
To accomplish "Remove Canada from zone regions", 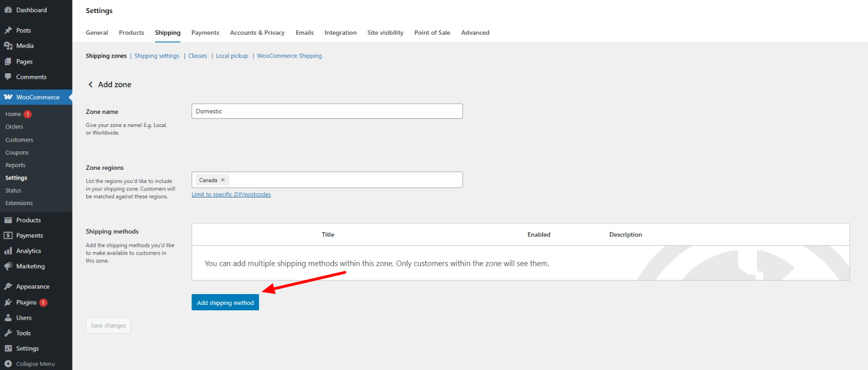I will pyautogui.click(x=223, y=180).
